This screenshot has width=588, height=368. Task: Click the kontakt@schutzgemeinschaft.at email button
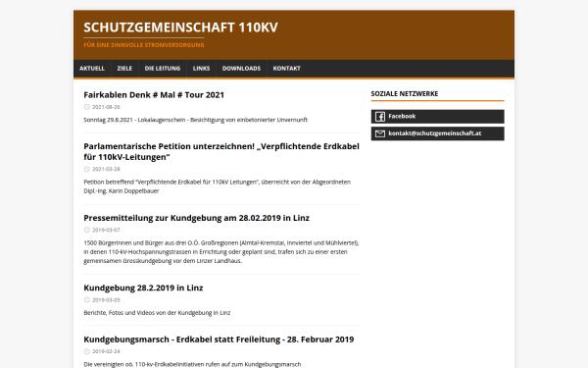click(438, 133)
